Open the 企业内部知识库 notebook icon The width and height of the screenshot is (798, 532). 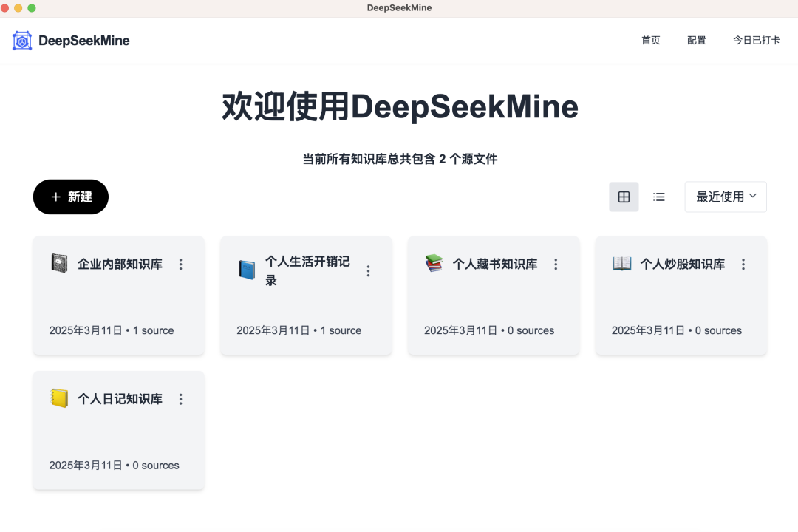(x=60, y=263)
